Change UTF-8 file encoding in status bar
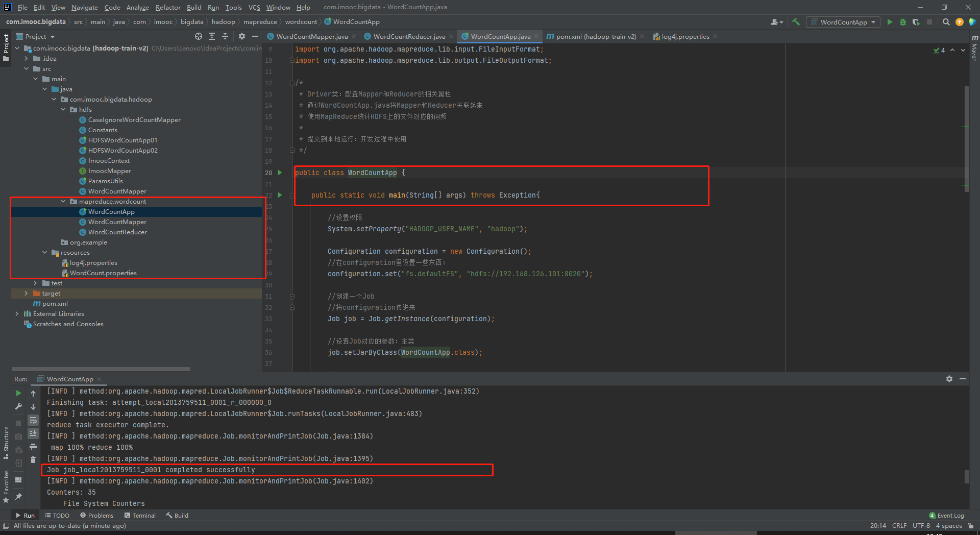The height and width of the screenshot is (535, 980). click(x=921, y=526)
